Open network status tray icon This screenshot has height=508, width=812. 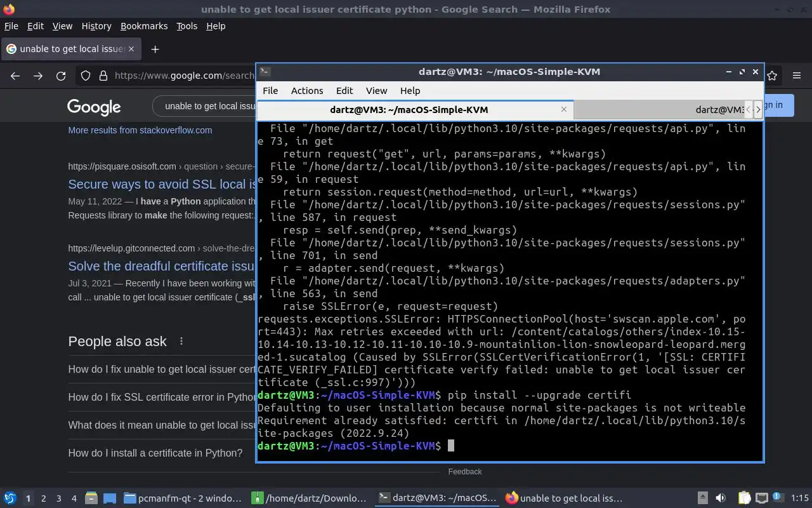(x=761, y=498)
